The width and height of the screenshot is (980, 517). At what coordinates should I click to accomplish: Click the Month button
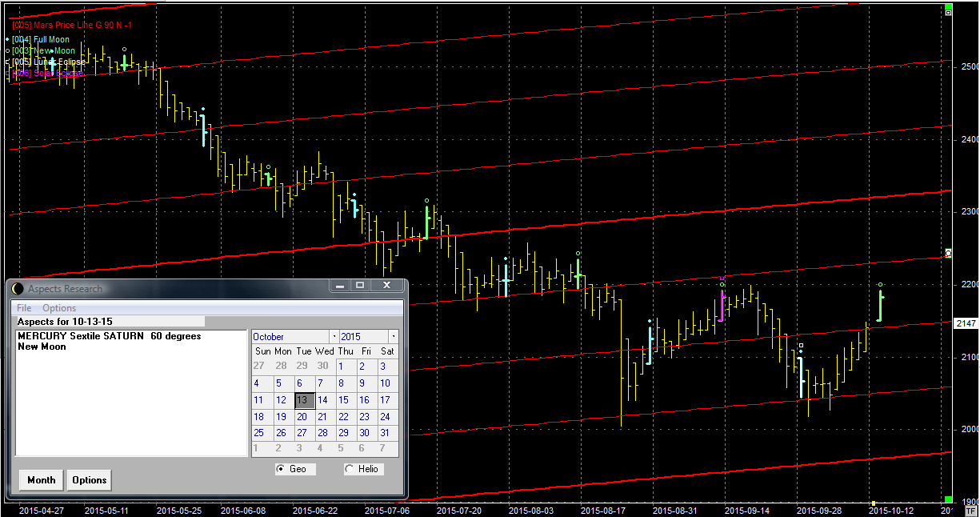point(42,480)
